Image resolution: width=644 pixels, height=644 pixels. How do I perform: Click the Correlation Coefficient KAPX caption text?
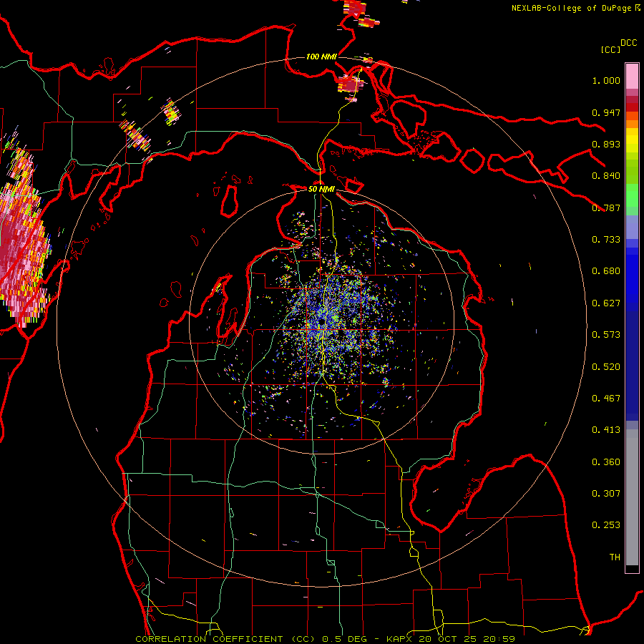[x=325, y=639]
